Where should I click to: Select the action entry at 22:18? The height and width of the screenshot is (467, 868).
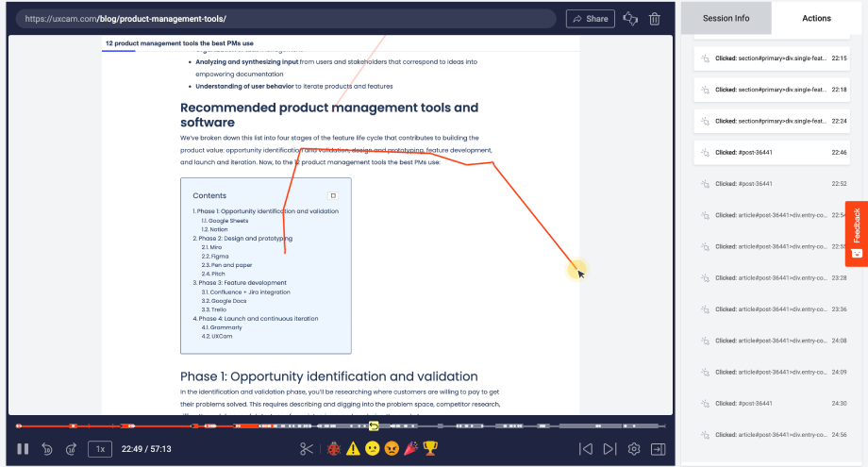click(772, 90)
